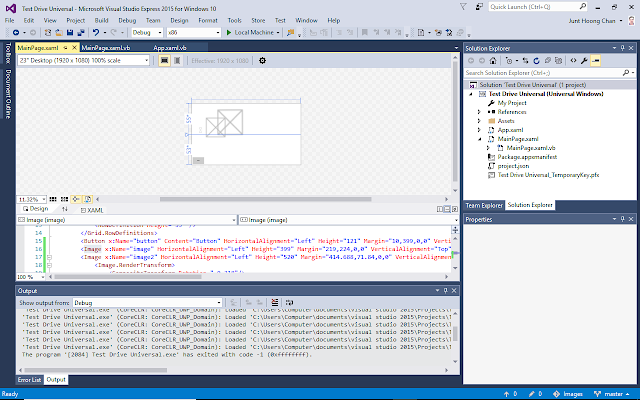Expand the Assets folder node
Screen dimensions: 640x400
[479, 121]
